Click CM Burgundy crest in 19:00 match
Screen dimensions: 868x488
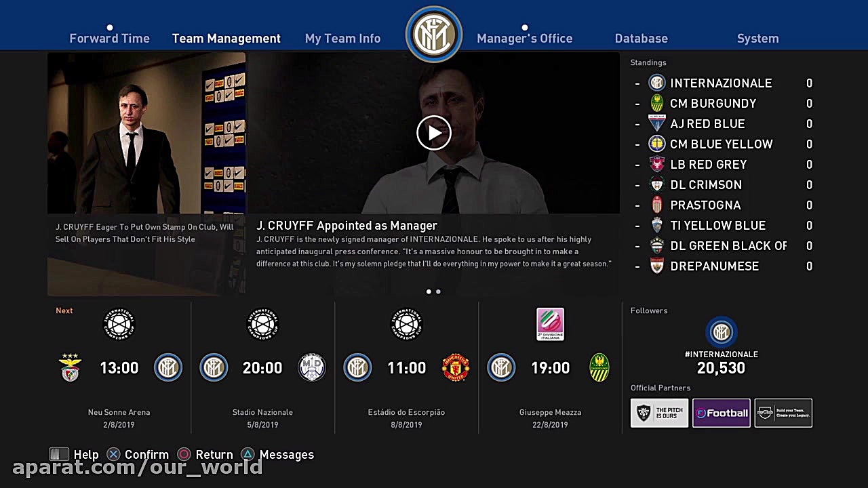599,368
